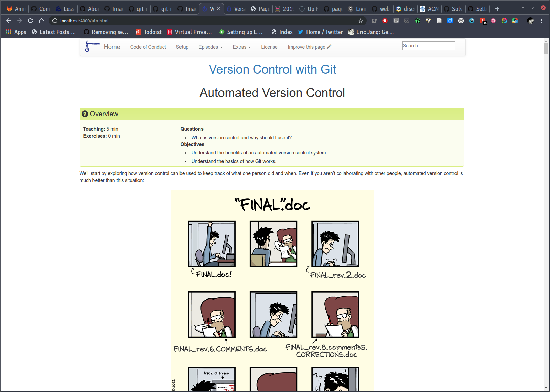Click the pencil icon beside Improve this page
550x392 pixels.
pyautogui.click(x=329, y=47)
